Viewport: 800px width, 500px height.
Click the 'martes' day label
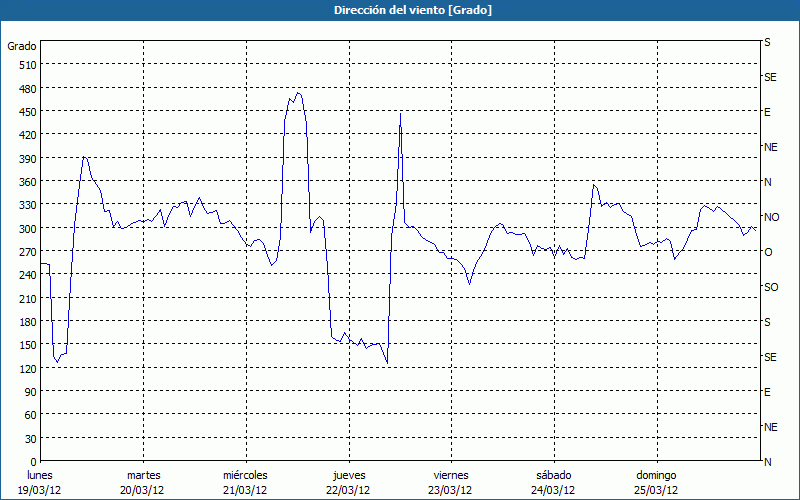(143, 476)
